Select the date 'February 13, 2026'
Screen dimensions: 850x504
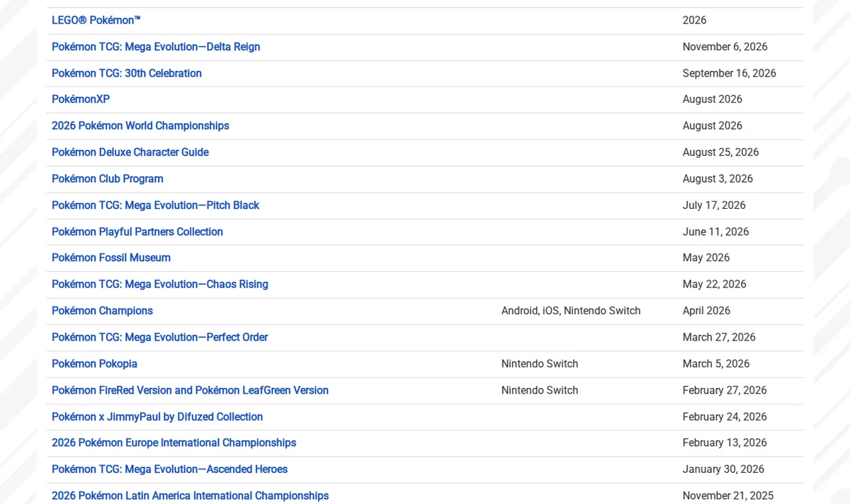point(725,443)
